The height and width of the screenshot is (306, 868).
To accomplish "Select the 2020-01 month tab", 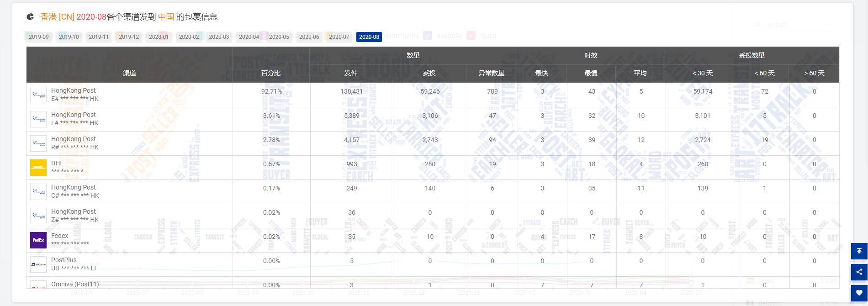I will [x=159, y=37].
